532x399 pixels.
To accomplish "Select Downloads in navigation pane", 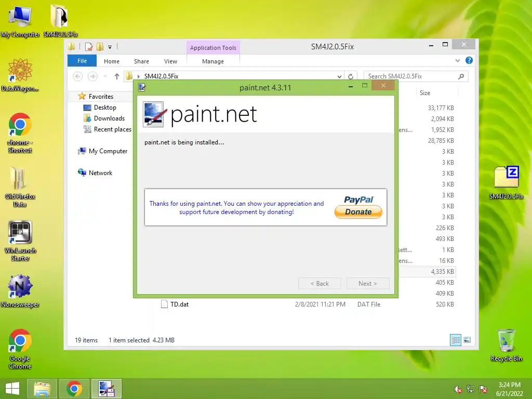I will 109,118.
